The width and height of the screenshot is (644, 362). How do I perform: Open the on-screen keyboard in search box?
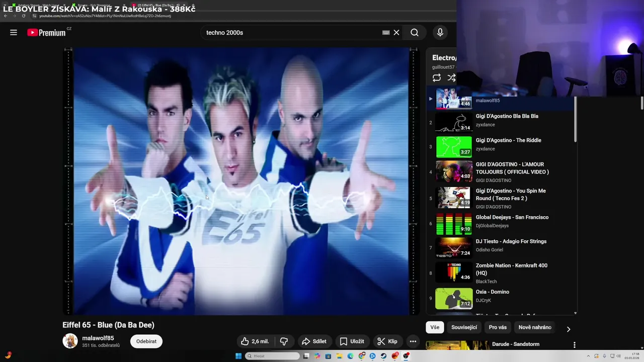click(386, 33)
